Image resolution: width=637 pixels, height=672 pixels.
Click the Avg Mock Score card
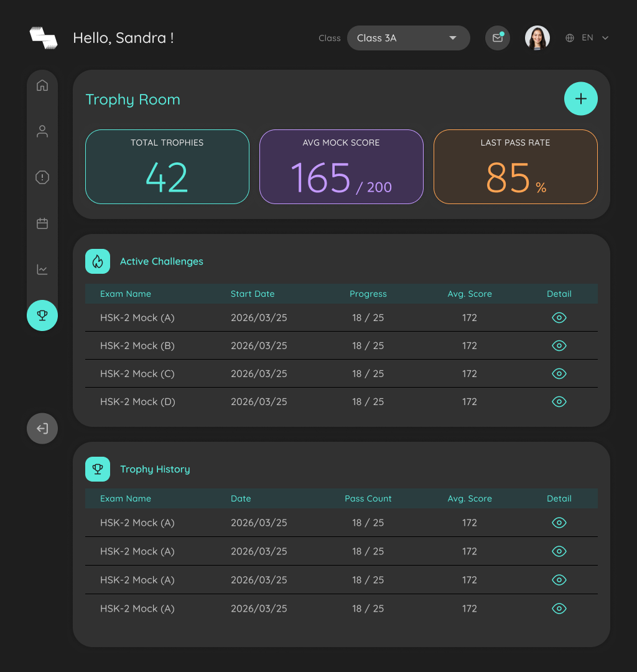(x=342, y=167)
